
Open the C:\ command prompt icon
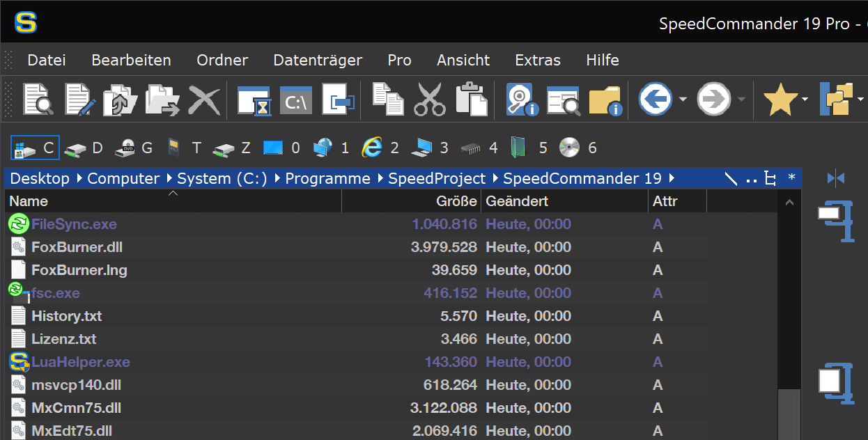(x=296, y=100)
